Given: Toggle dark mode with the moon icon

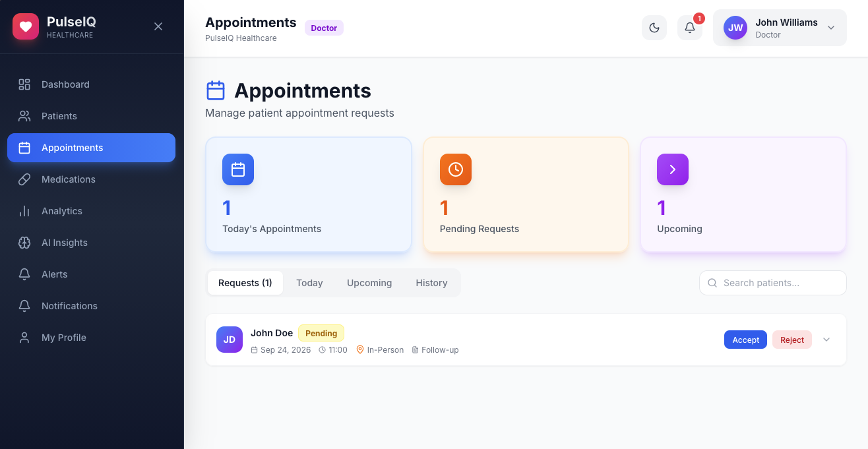Looking at the screenshot, I should 654,28.
